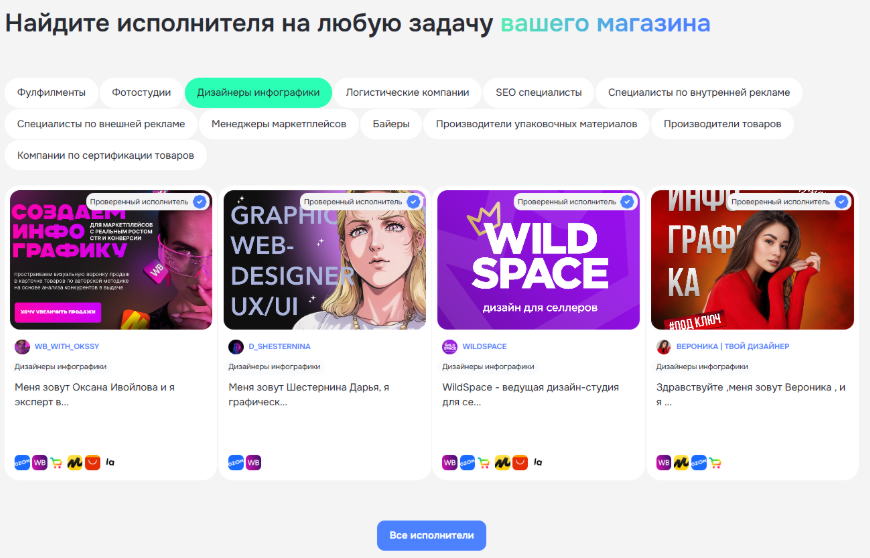This screenshot has width=870, height=558.
Task: Open Менеджеры маркетплейсов category
Action: point(279,124)
